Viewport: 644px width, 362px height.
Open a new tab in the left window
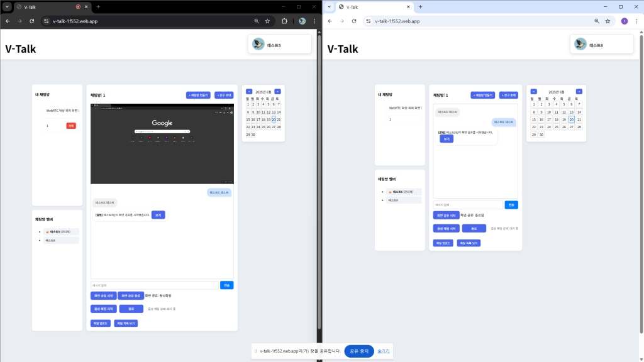(x=98, y=6)
